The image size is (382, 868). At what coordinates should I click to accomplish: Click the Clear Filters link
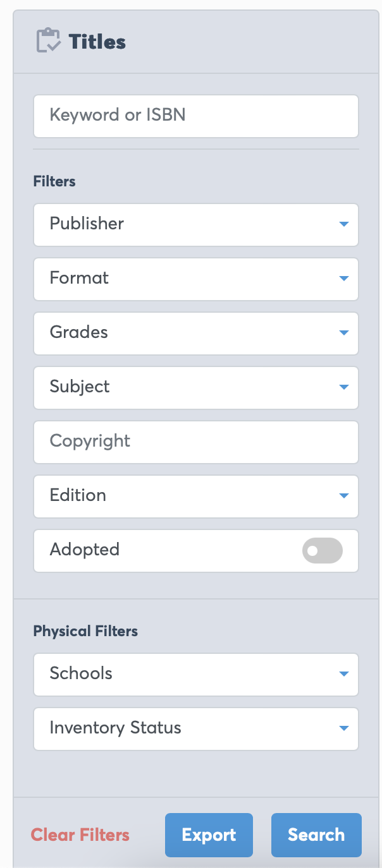coord(80,835)
